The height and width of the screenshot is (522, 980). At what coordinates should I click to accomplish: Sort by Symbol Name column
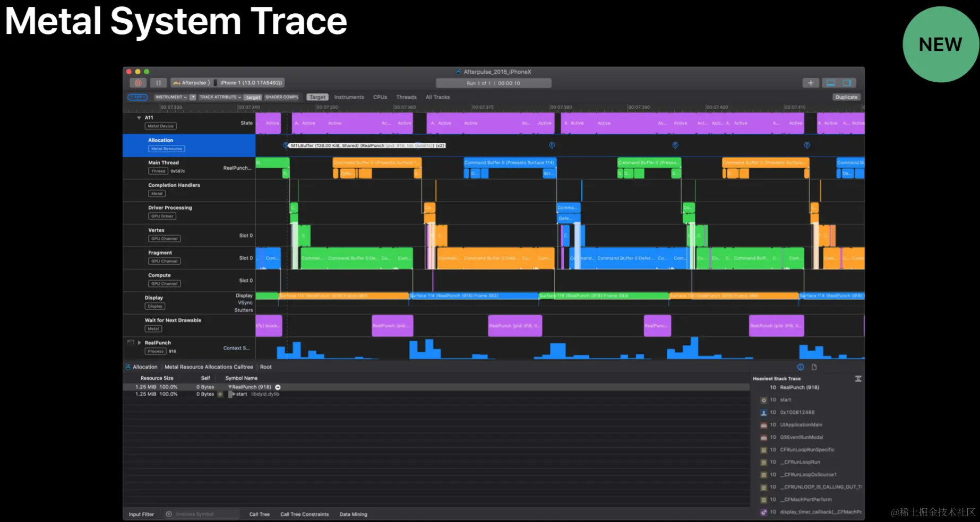(242, 378)
